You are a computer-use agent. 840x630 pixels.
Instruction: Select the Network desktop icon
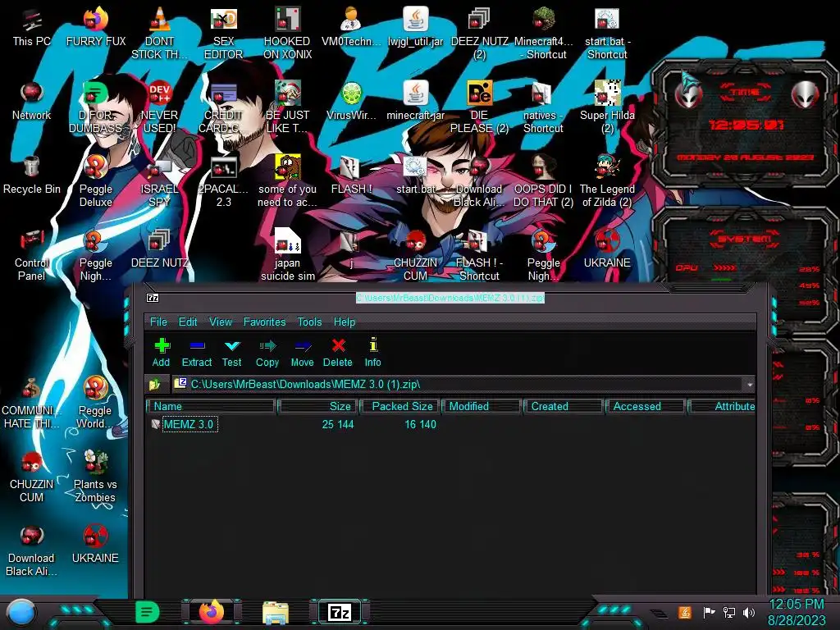point(32,102)
